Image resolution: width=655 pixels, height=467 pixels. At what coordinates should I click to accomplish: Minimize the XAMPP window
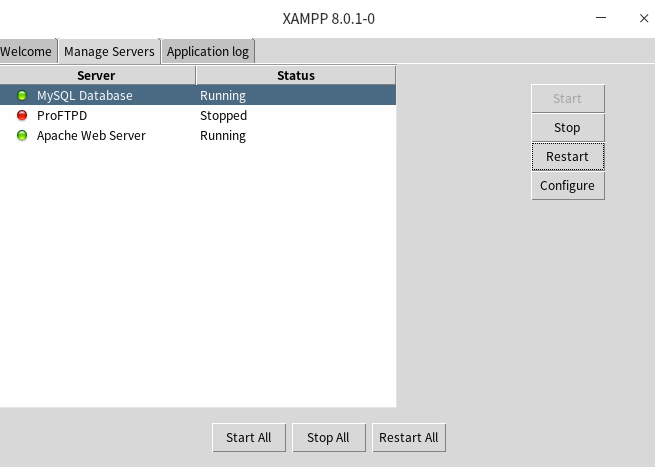tap(601, 18)
